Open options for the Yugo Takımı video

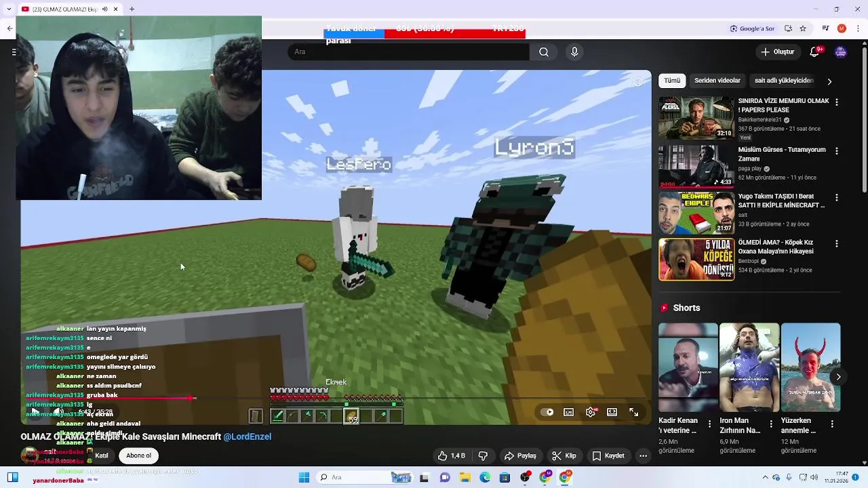pos(836,197)
